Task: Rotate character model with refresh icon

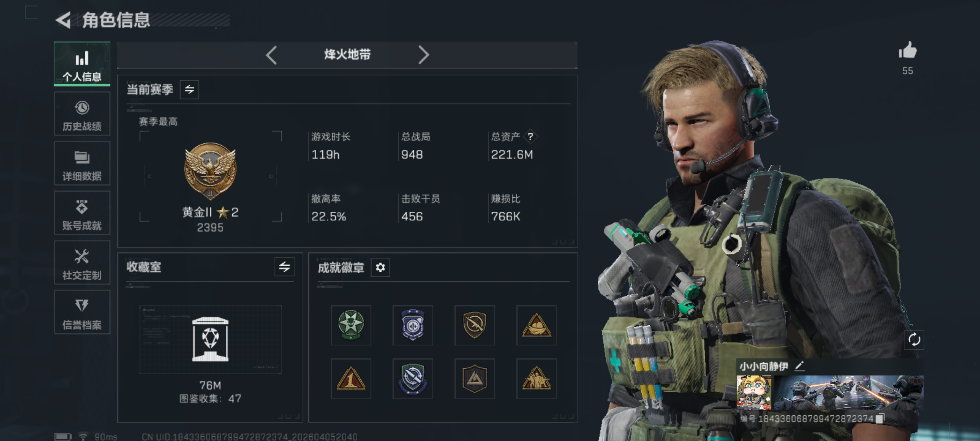Action: (x=914, y=339)
